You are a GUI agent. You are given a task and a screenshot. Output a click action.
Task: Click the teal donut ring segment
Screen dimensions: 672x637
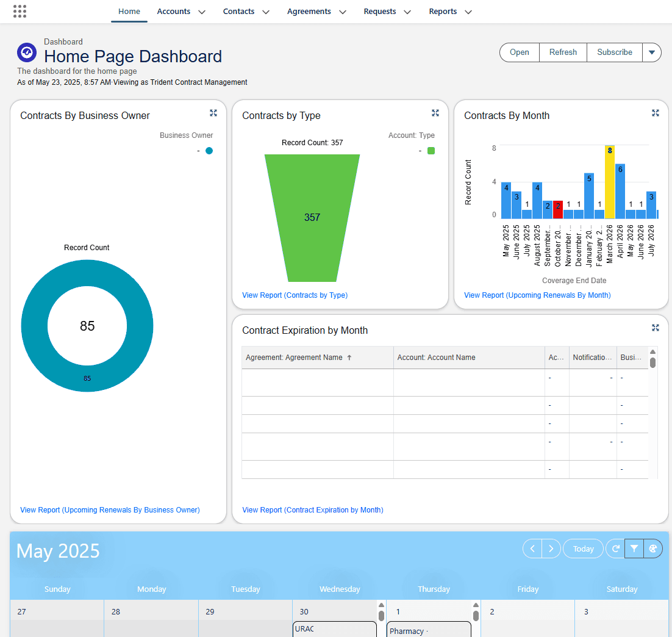point(34,326)
